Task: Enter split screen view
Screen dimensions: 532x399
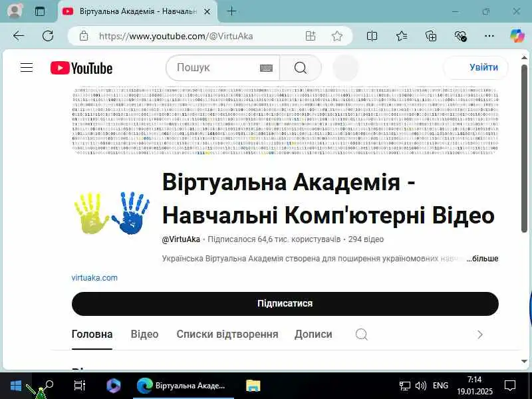Action: click(372, 36)
